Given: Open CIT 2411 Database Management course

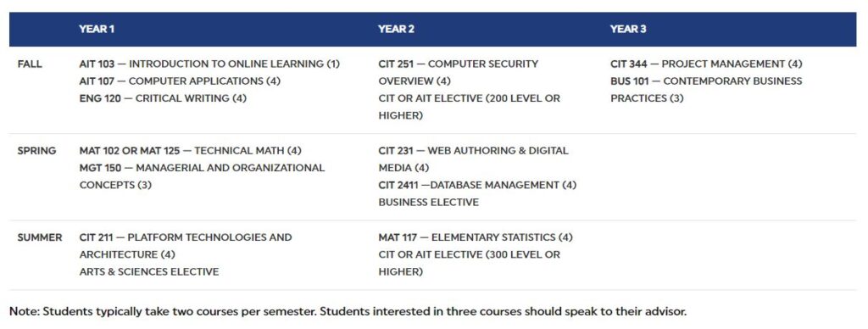Looking at the screenshot, I should coord(478,185).
